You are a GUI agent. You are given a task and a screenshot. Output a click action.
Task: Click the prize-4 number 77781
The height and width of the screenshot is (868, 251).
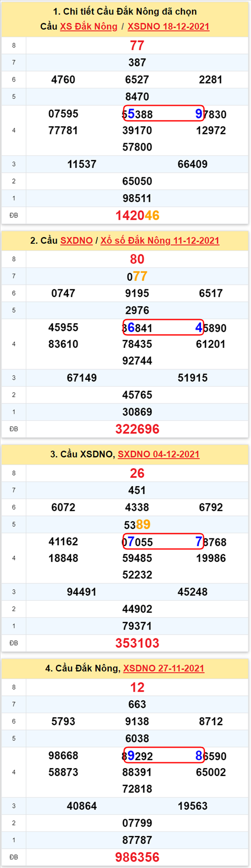(63, 130)
